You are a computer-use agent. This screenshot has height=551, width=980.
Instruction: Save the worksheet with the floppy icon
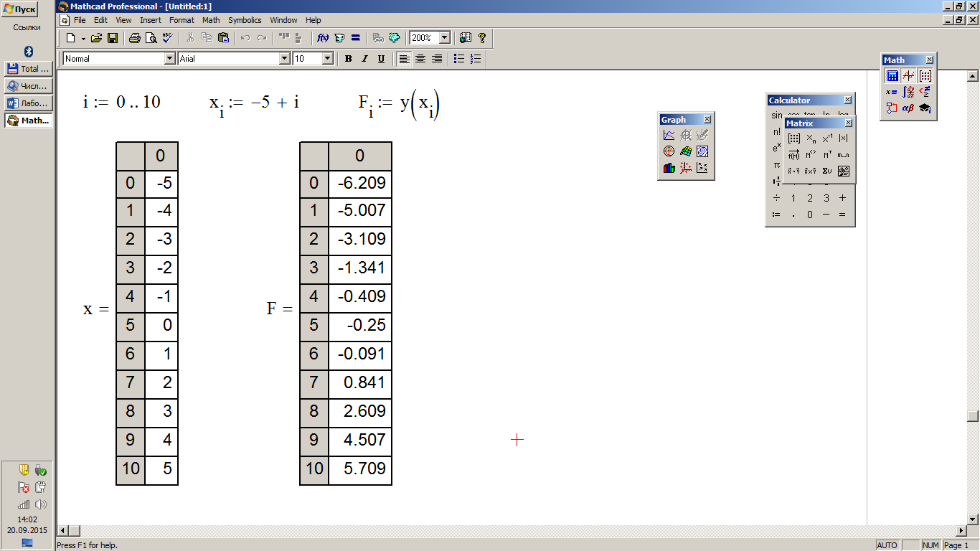click(113, 38)
